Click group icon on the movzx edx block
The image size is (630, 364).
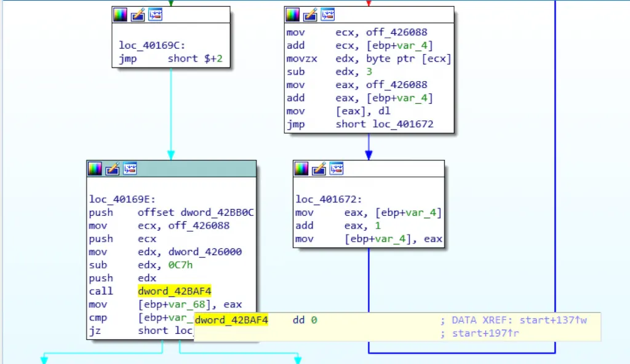pyautogui.click(x=328, y=15)
